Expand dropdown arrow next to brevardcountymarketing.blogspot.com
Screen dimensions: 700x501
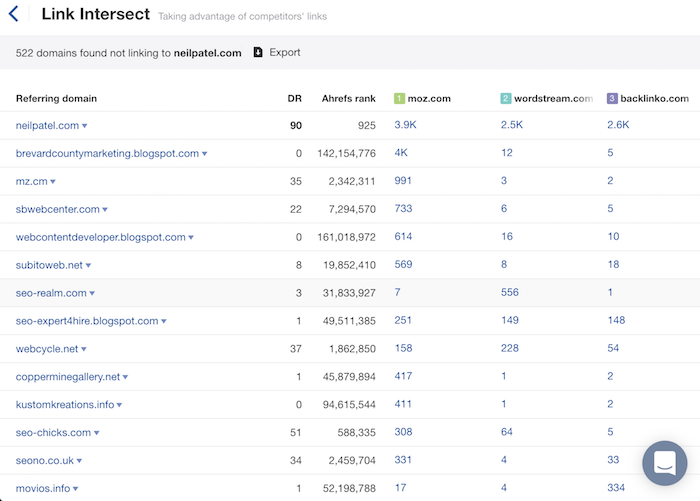pyautogui.click(x=204, y=154)
